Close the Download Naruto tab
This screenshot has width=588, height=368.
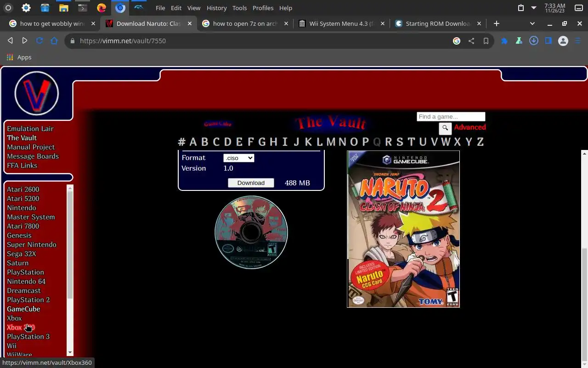point(189,23)
